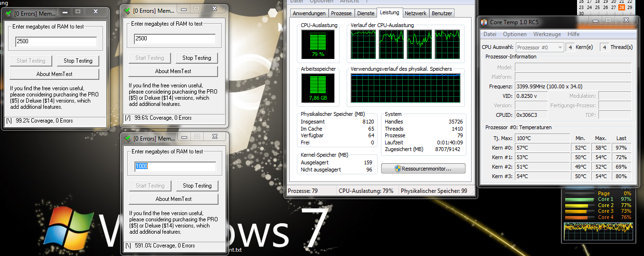Click status bar 'Physikalischer Speicher: 99'

434,191
